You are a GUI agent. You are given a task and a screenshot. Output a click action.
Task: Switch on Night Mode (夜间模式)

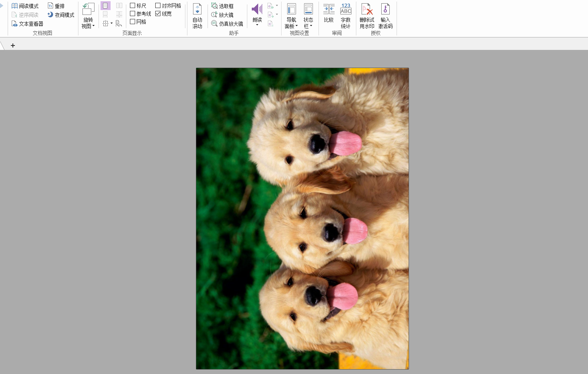tap(61, 15)
